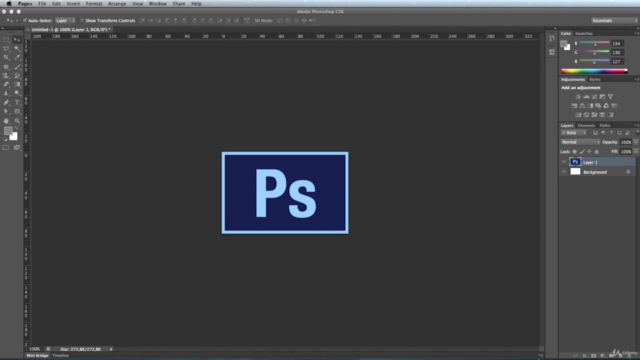Select the Rectangle shape tool
The width and height of the screenshot is (640, 360).
[x=17, y=111]
